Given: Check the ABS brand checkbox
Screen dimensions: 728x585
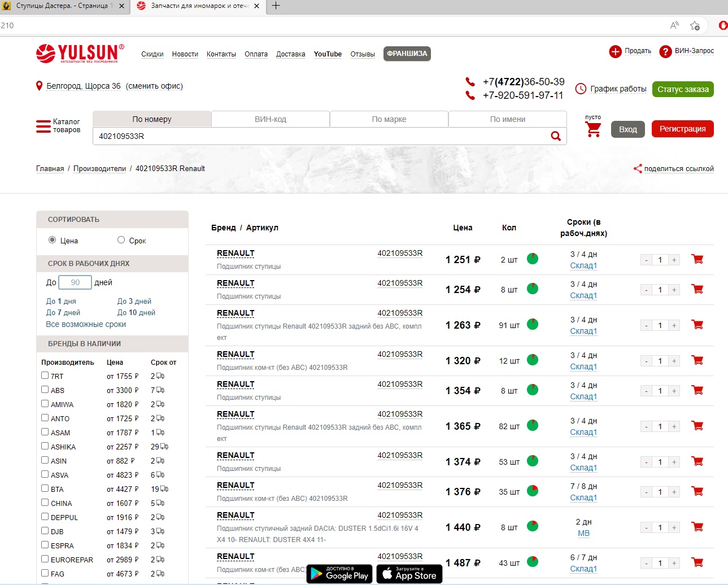Looking at the screenshot, I should click(45, 389).
